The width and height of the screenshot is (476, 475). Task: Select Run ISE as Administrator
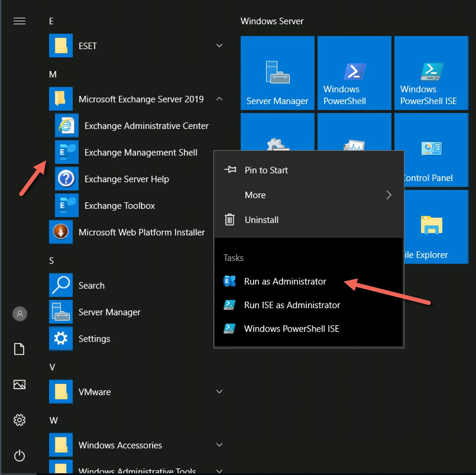[292, 305]
